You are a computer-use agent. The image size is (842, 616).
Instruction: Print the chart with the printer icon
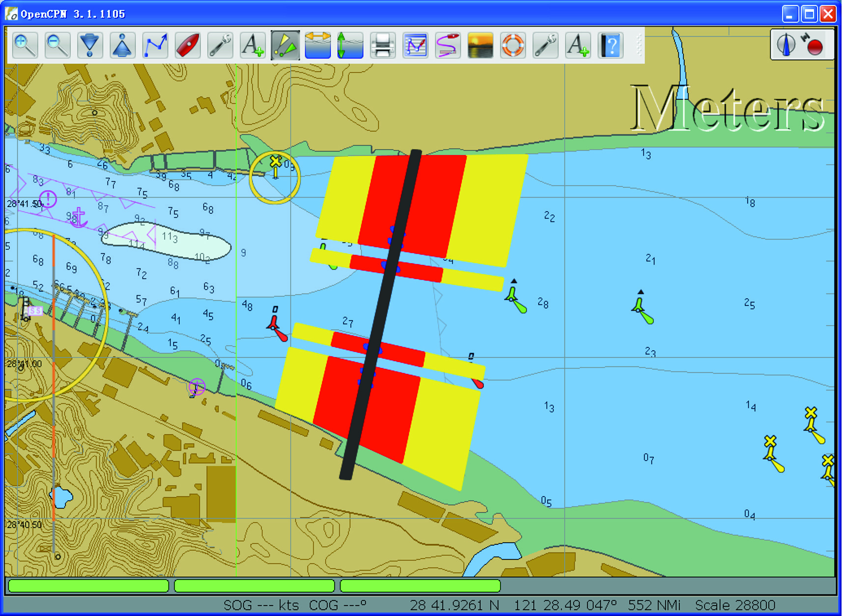tap(382, 46)
